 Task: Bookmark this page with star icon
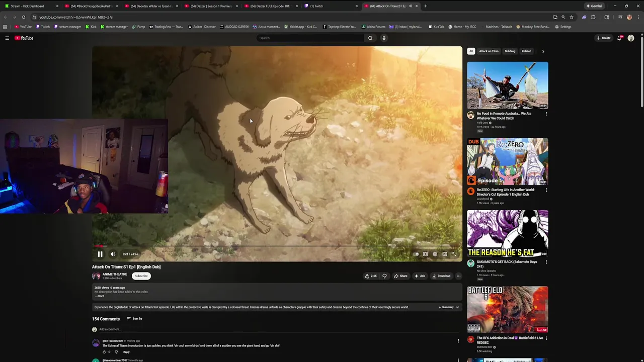(x=572, y=17)
